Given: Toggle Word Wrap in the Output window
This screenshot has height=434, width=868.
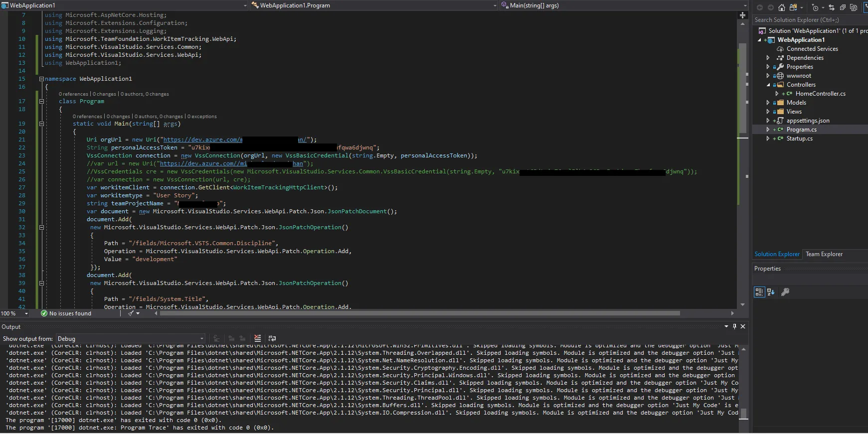Looking at the screenshot, I should click(272, 338).
